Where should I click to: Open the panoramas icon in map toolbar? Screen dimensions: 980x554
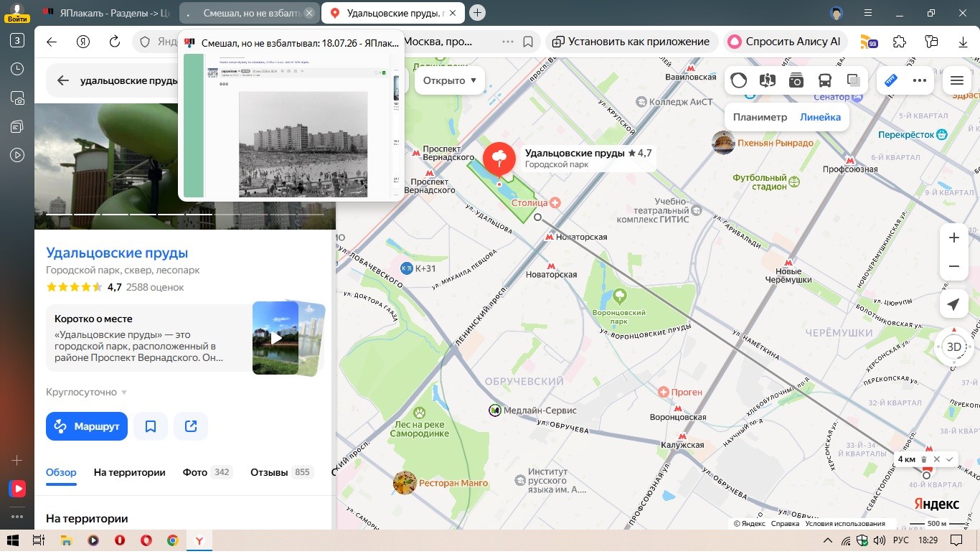pos(768,80)
